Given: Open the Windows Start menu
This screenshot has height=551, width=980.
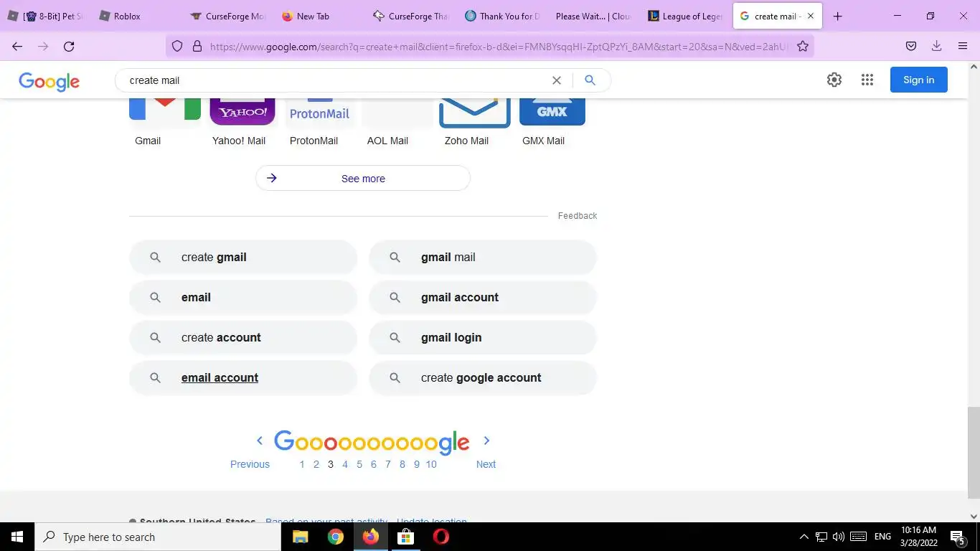Looking at the screenshot, I should click(17, 537).
